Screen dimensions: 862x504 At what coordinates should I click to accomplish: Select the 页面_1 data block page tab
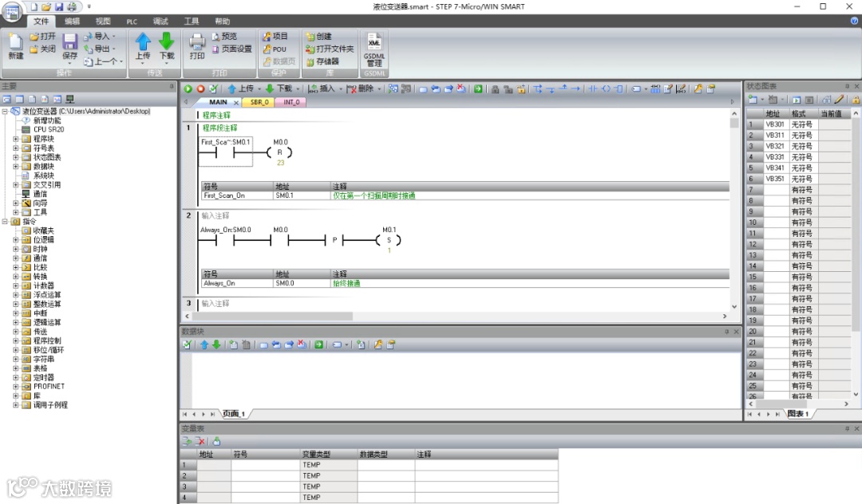tap(234, 414)
